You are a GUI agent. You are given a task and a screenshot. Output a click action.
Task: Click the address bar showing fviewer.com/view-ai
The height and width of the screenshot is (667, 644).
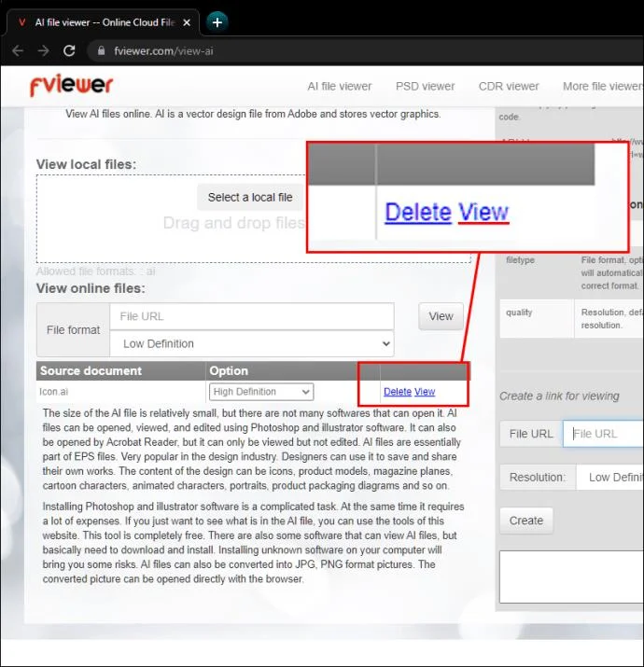pyautogui.click(x=366, y=51)
